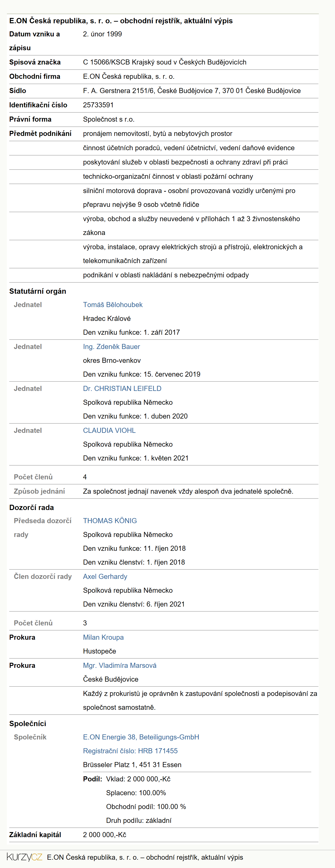Open E.ON Energie 38, Beteiligungs-GmbH link
This screenshot has height=868, width=335.
point(141,737)
